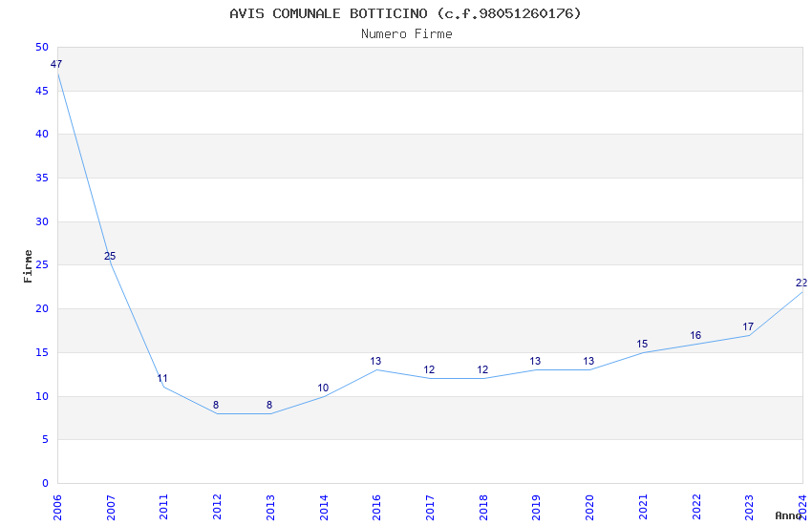Click the data label 17 for 2023
The height and width of the screenshot is (525, 812).
pos(748,326)
